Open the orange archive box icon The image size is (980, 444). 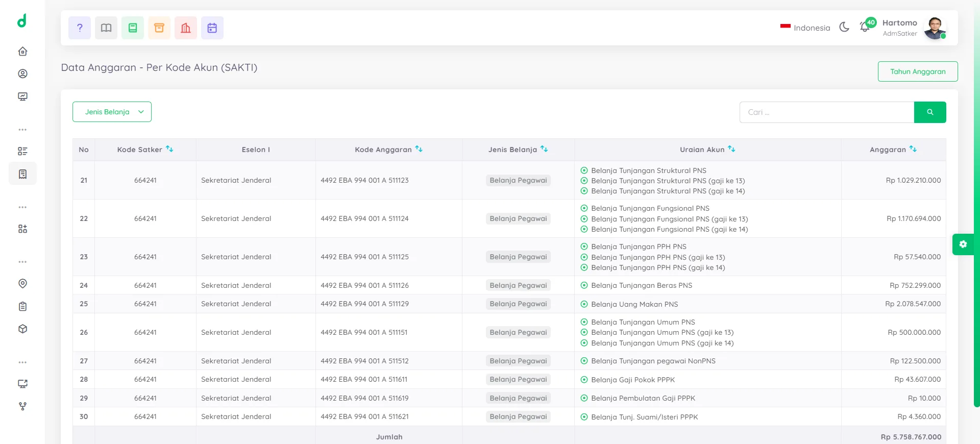coord(159,28)
